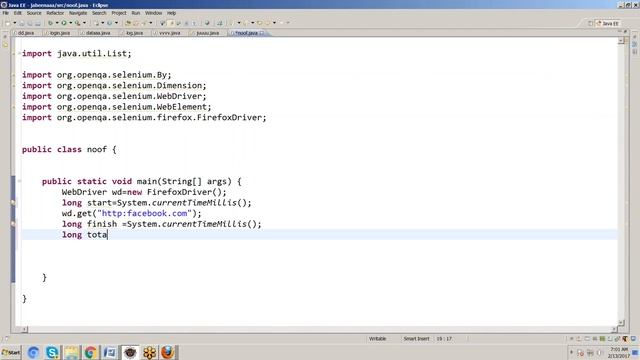Open the Refactor menu
The width and height of the screenshot is (640, 360).
click(55, 13)
